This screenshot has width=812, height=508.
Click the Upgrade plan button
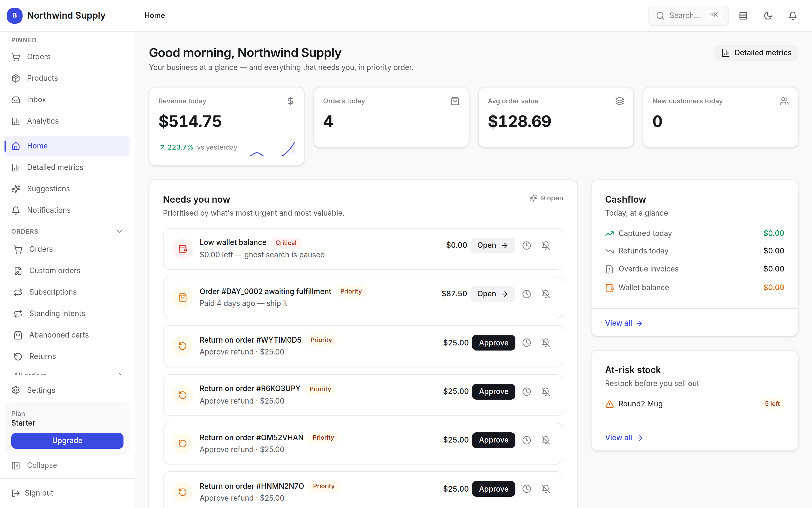67,441
